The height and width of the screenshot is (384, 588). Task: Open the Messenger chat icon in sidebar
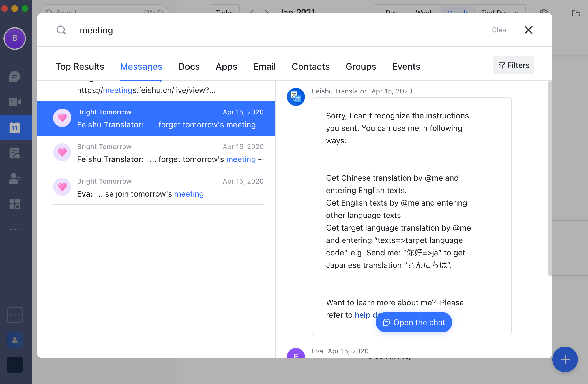(15, 76)
